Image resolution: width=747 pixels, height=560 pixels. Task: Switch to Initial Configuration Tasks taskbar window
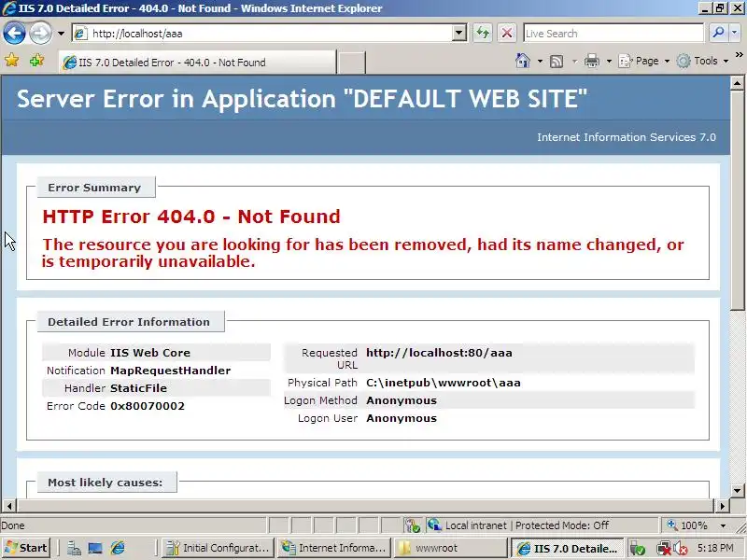coord(218,548)
